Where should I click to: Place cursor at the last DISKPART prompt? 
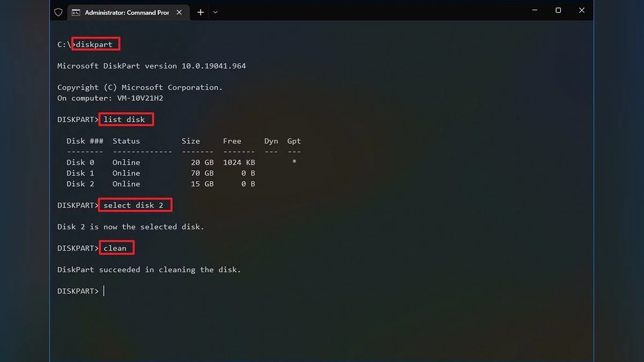(x=104, y=291)
